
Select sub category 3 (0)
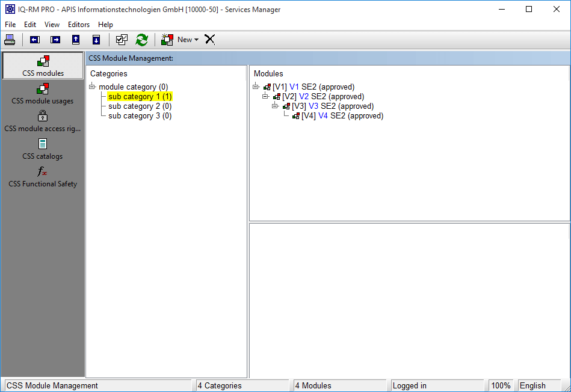point(140,116)
